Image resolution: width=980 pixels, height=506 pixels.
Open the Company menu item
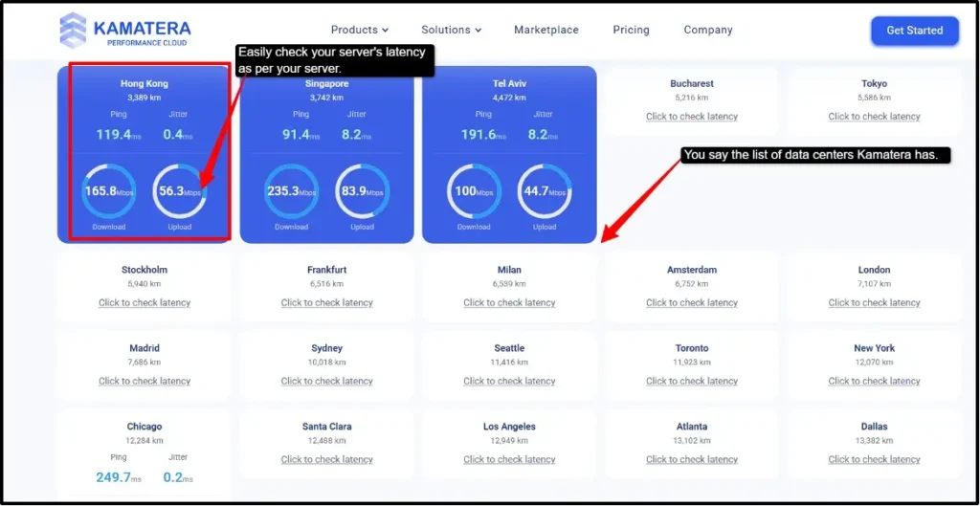tap(708, 30)
